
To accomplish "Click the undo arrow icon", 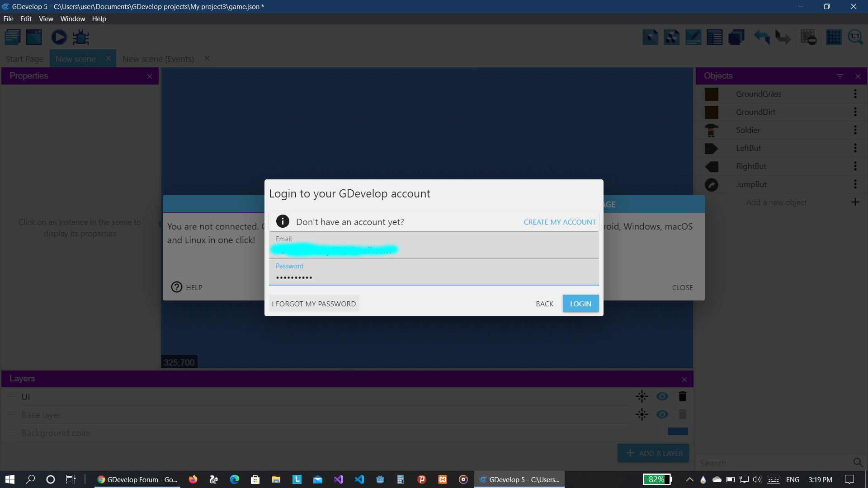I will click(x=762, y=37).
